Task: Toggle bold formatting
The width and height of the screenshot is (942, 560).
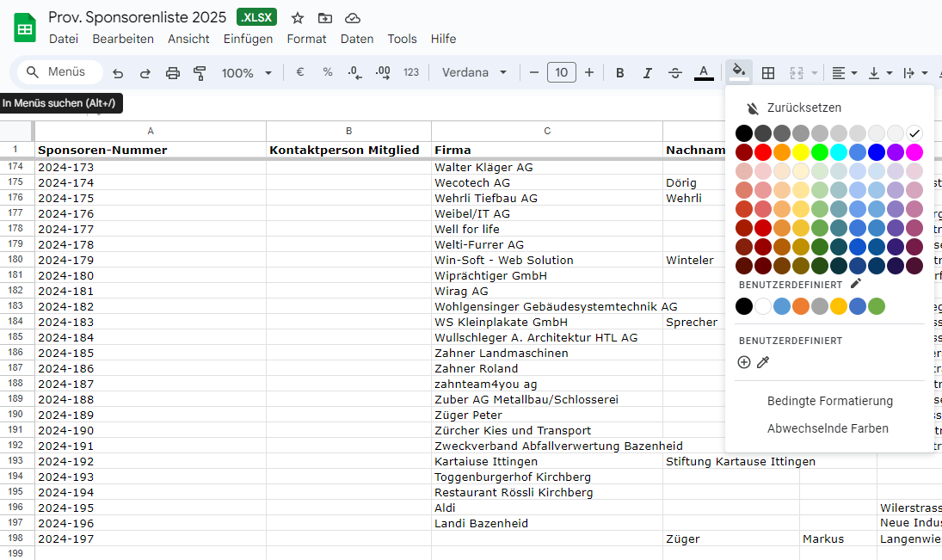Action: [x=620, y=73]
